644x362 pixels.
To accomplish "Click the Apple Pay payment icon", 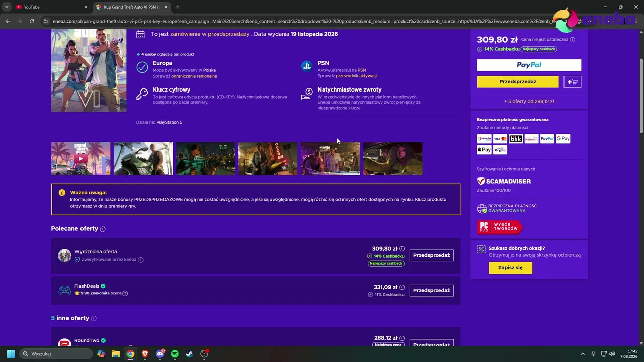I will (x=484, y=150).
